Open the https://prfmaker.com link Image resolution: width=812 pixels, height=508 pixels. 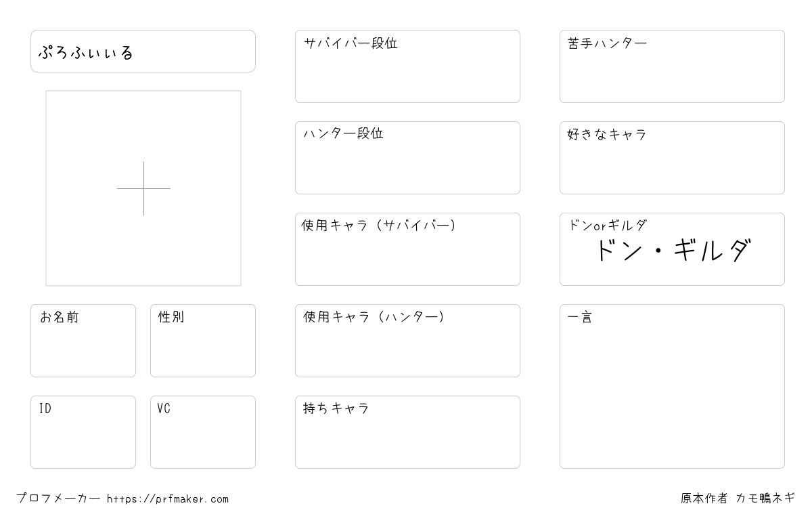tap(168, 499)
